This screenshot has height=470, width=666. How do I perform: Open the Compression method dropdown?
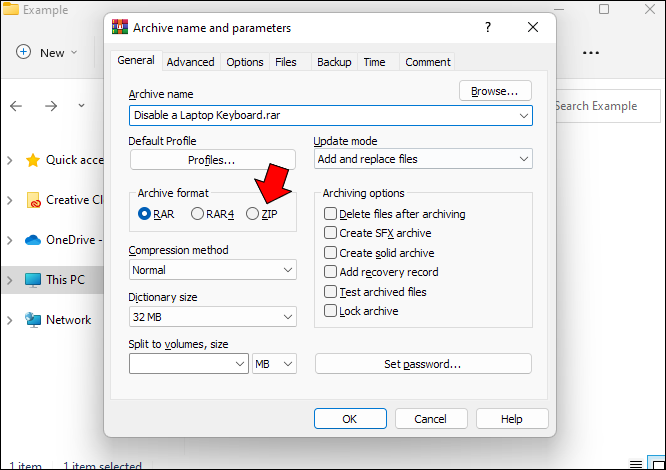coord(213,270)
